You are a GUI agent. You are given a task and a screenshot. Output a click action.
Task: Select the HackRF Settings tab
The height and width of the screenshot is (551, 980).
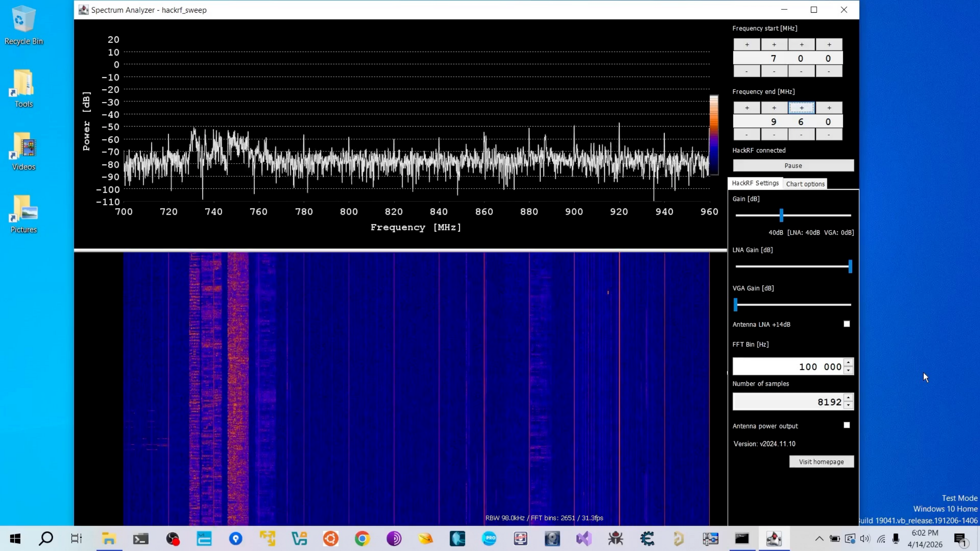click(755, 183)
